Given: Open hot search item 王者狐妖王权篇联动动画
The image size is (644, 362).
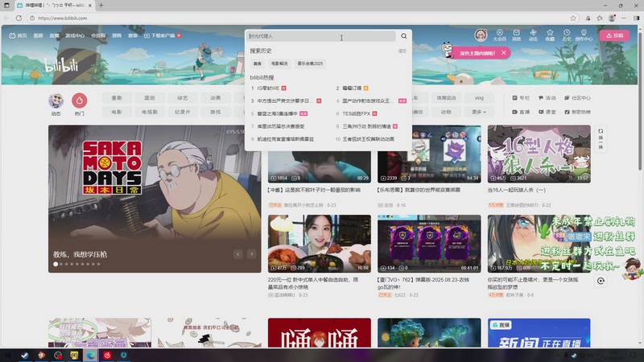Looking at the screenshot, I should coord(369,139).
